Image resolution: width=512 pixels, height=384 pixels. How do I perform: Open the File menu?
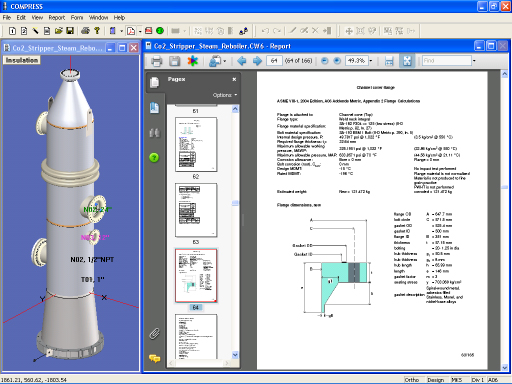7,18
